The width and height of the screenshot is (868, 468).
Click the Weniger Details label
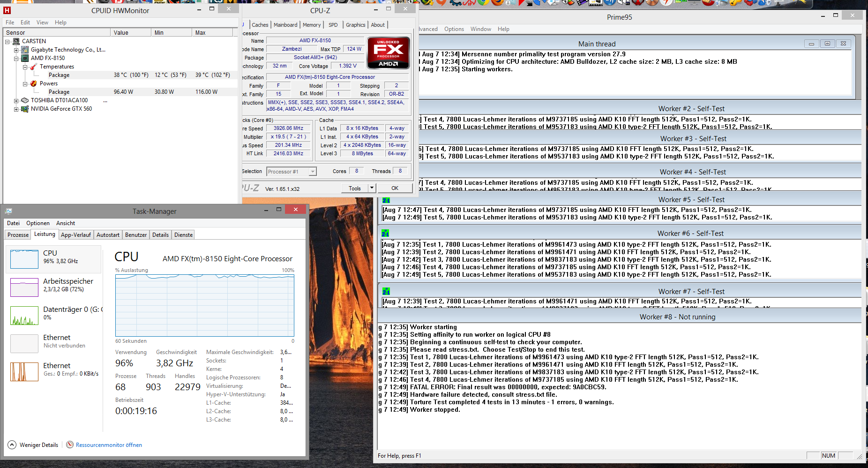(x=39, y=445)
